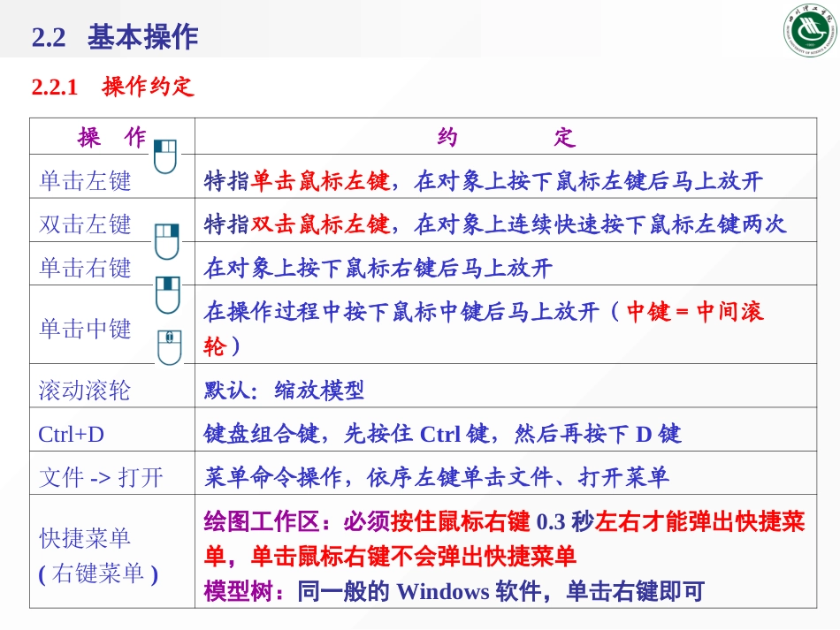Viewport: 840px width, 630px height.
Task: Click the subheading 2.2.1 操作约定
Action: (112, 87)
